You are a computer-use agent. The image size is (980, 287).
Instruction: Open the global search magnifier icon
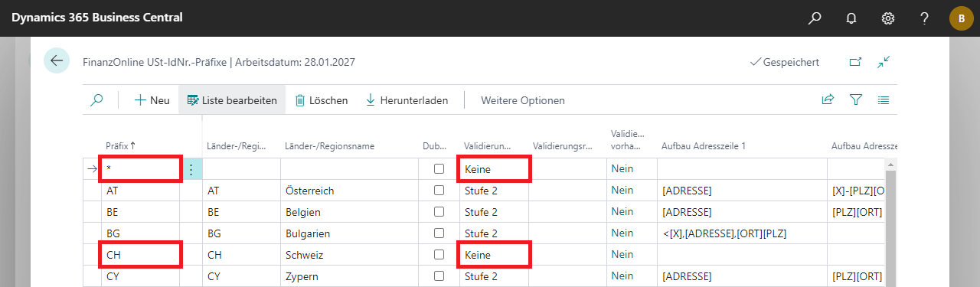click(x=815, y=18)
